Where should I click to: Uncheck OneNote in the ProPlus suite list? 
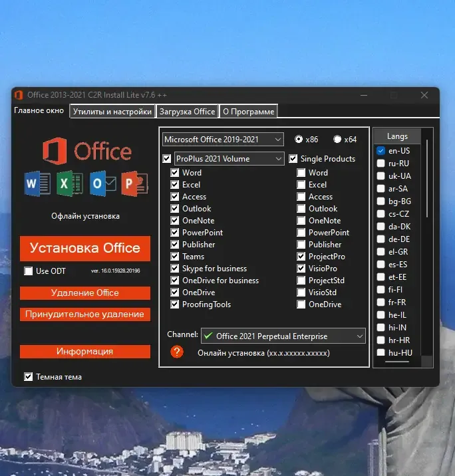pyautogui.click(x=175, y=221)
